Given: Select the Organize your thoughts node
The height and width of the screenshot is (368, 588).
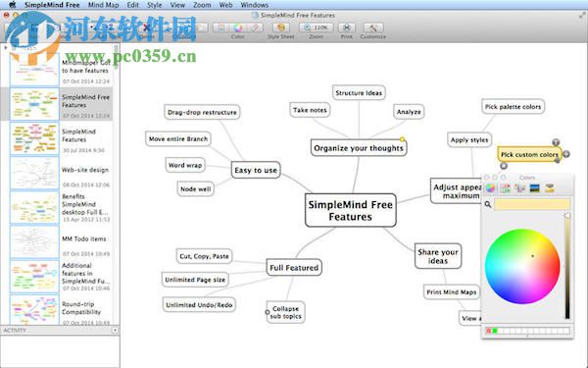Looking at the screenshot, I should pyautogui.click(x=359, y=148).
